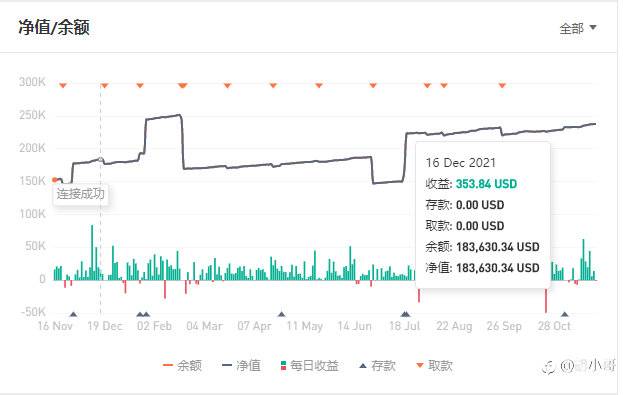Click the orange start point at 150K
Viewport: 623px width, 395px height.
[x=55, y=180]
